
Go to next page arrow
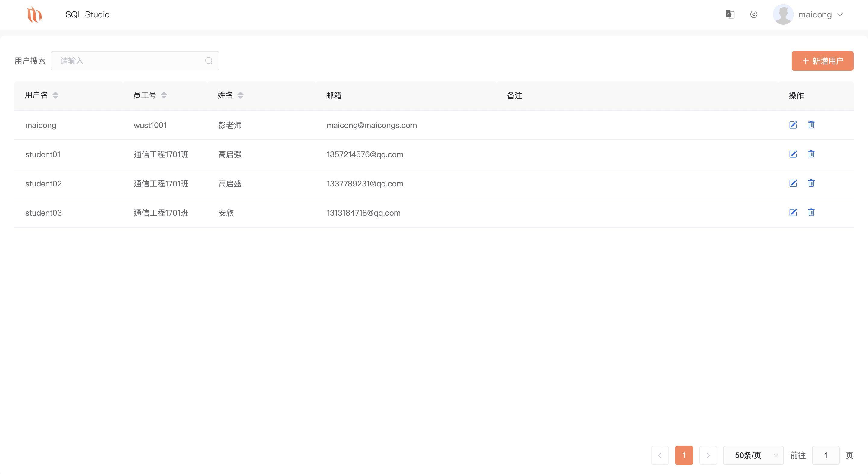(x=708, y=455)
